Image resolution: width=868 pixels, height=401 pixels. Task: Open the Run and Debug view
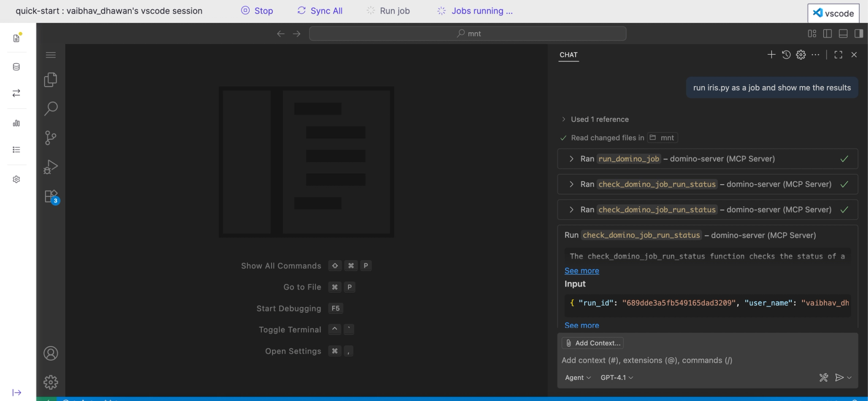(x=51, y=167)
